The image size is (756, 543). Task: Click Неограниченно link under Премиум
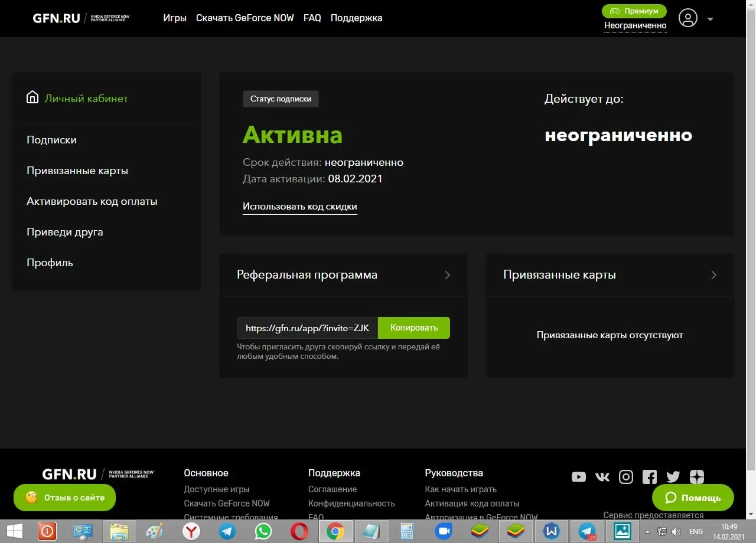[x=635, y=25]
